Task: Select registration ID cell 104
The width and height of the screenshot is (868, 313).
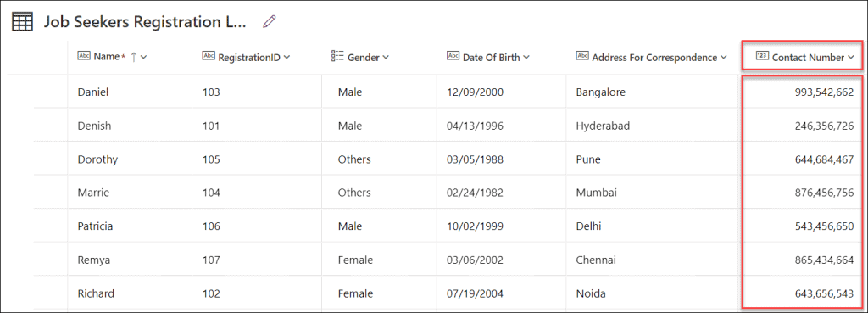Action: (x=211, y=193)
